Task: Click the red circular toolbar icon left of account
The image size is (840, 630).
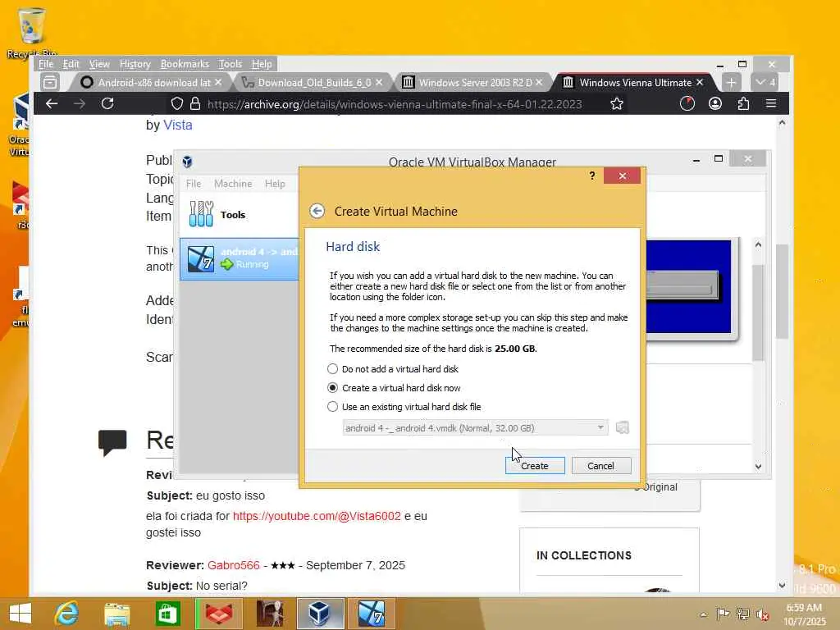Action: 687,103
